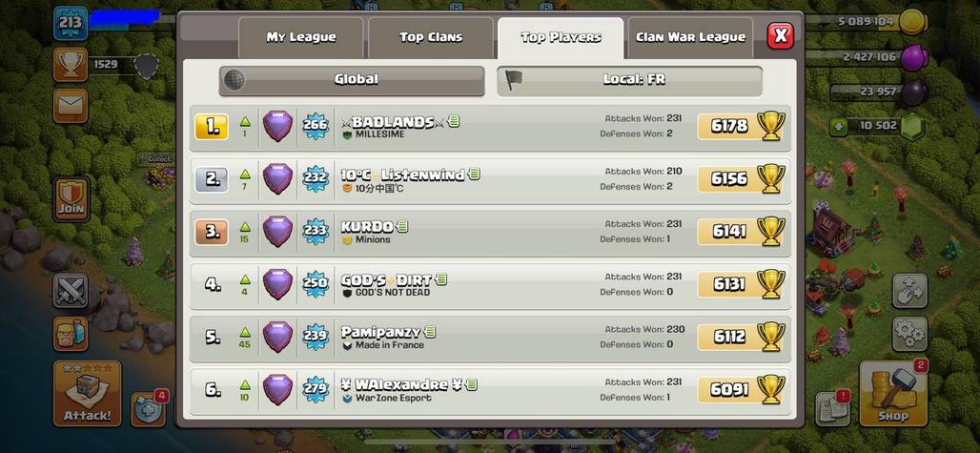980x453 pixels.
Task: Open the settings gears icon
Action: pos(909,334)
